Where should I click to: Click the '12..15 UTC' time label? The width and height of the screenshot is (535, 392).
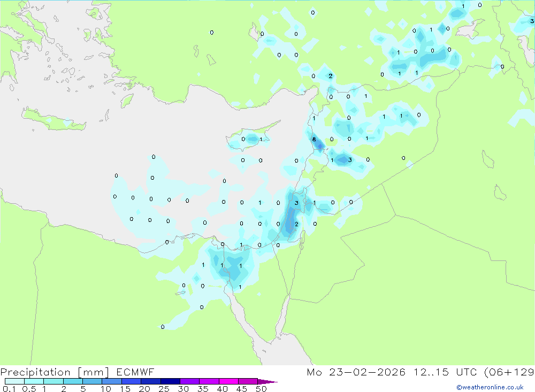[x=445, y=372]
